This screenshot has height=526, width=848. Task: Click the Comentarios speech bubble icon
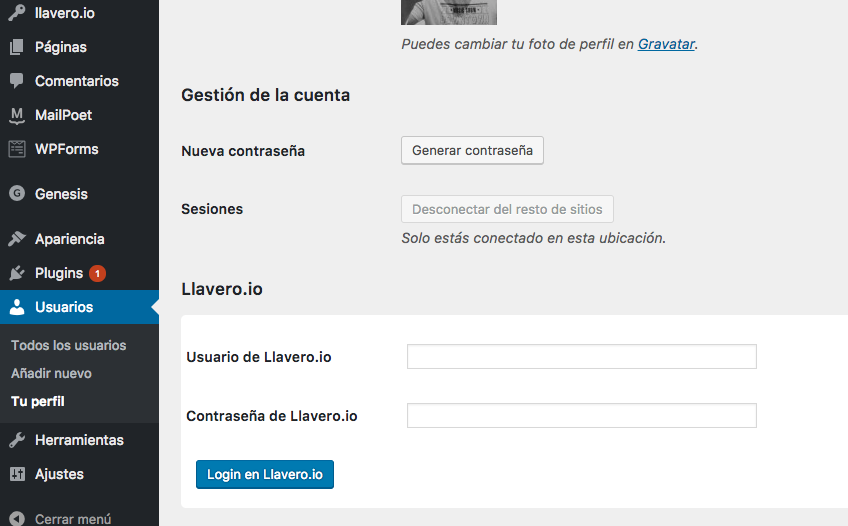17,81
